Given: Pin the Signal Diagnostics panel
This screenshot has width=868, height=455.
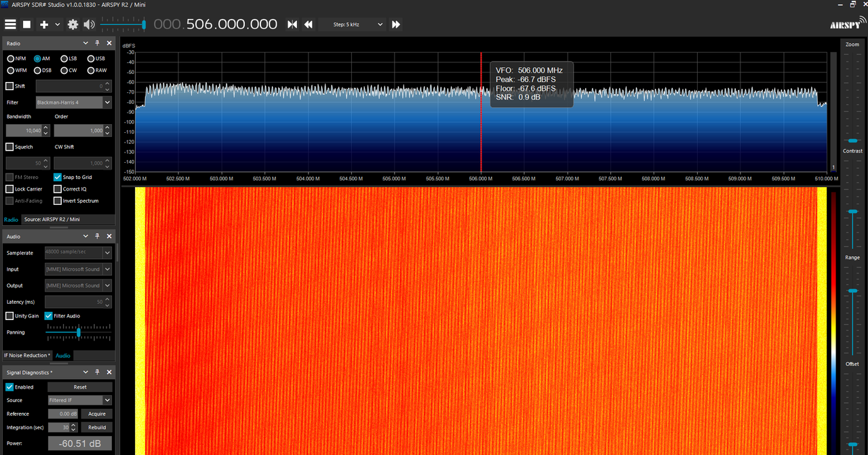Looking at the screenshot, I should 98,372.
